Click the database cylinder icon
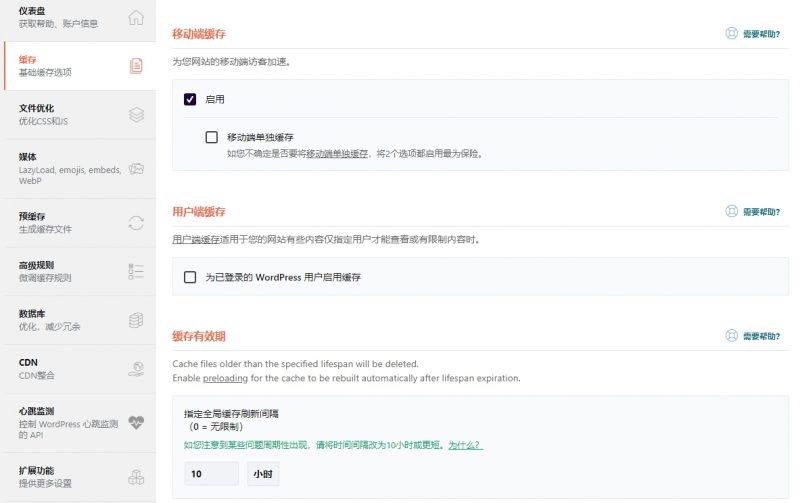800x503 pixels. click(x=136, y=320)
